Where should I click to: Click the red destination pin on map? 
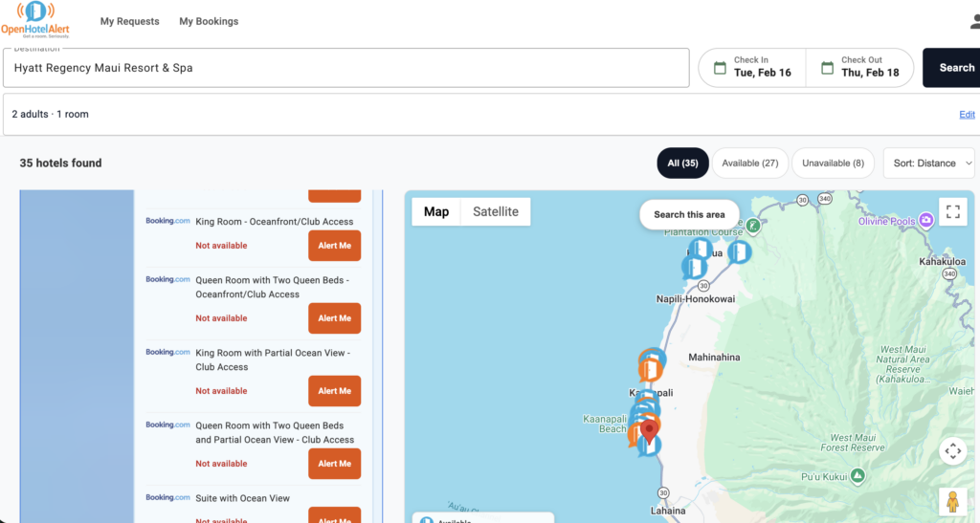click(x=649, y=432)
